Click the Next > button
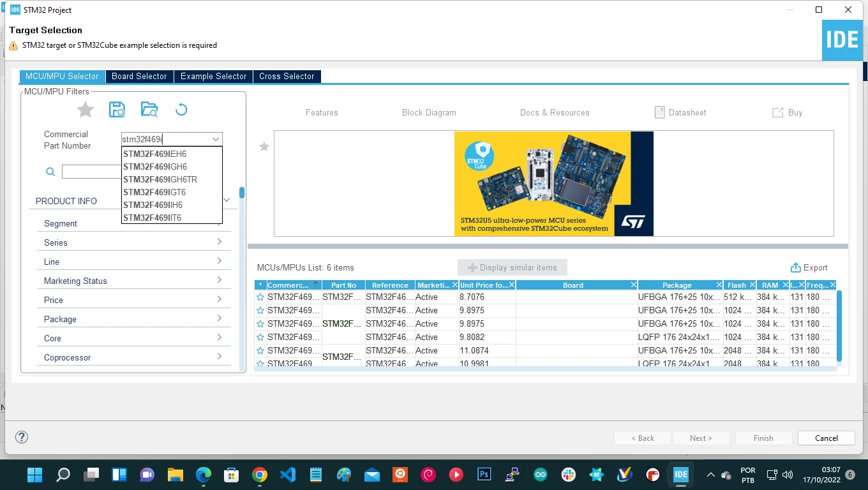The height and width of the screenshot is (490, 868). [700, 438]
